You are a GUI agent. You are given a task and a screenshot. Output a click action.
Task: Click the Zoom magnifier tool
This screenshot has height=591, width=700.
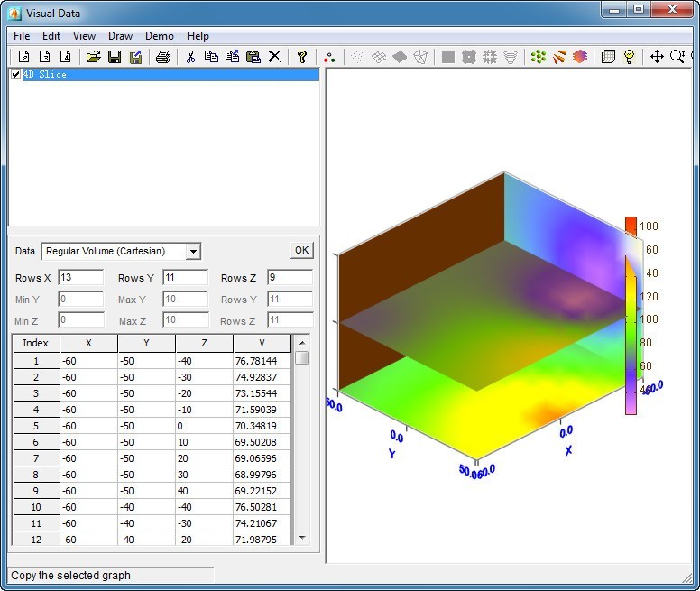677,57
